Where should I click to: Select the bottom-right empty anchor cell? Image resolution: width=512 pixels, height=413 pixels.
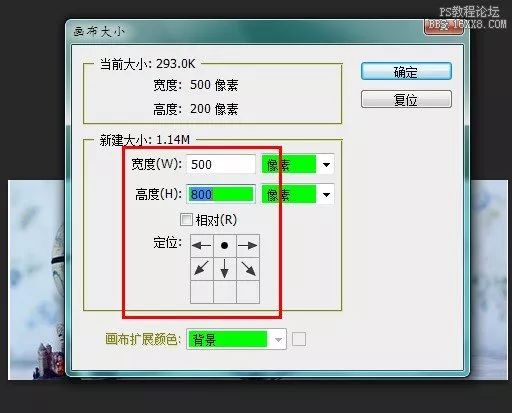[x=248, y=292]
